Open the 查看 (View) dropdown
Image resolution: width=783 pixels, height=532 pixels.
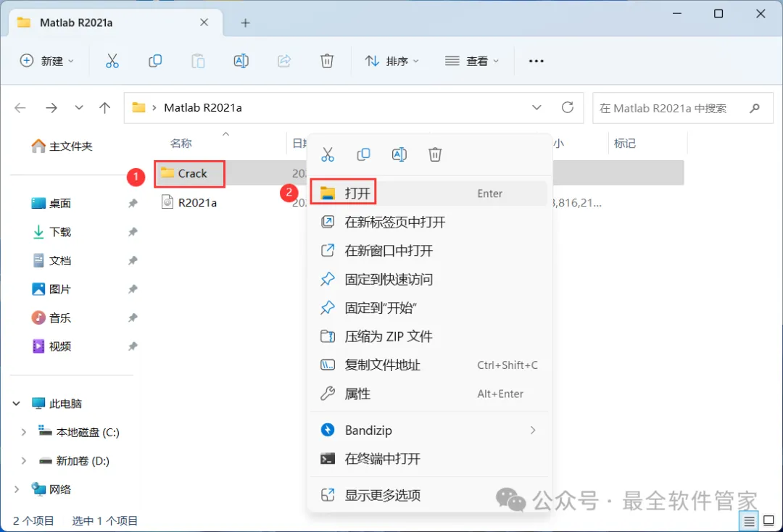point(472,61)
